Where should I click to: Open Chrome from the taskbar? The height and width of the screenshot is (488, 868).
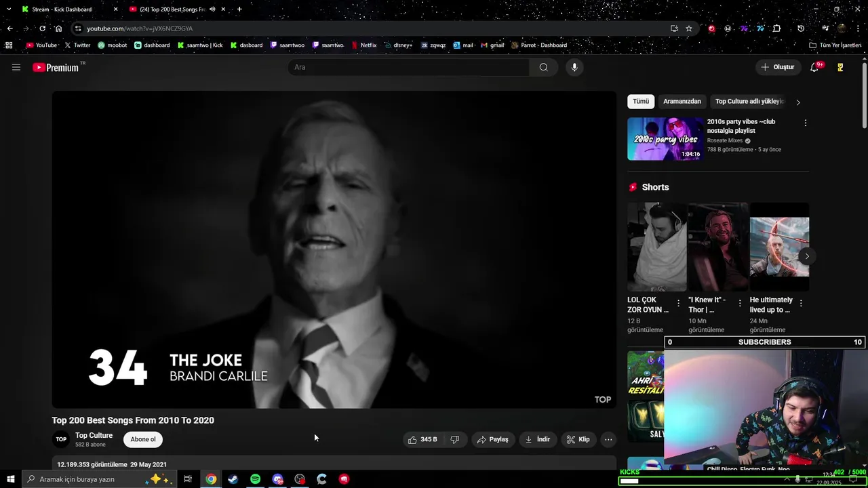tap(211, 479)
